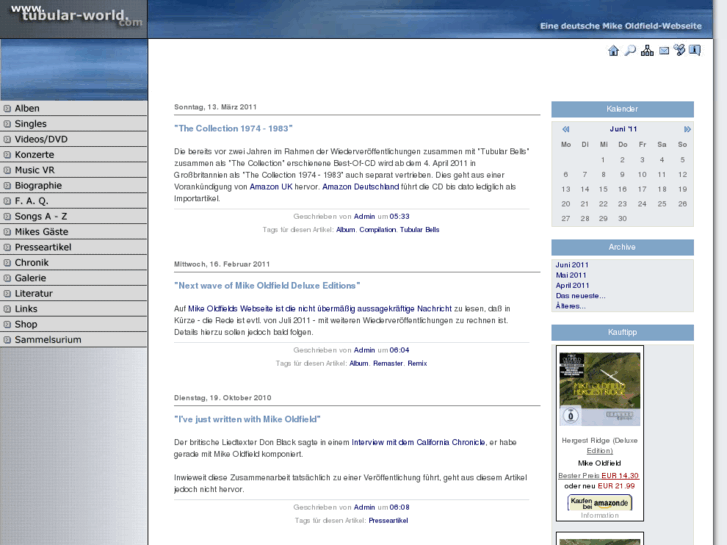727x545 pixels.
Task: Open "The Collection 1974 - 1983" article title
Action: coord(233,129)
